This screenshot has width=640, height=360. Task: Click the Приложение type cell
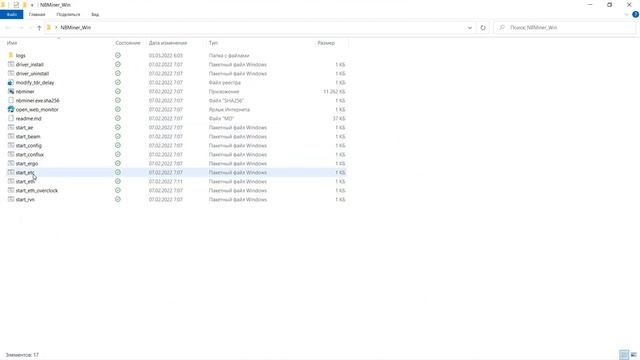224,91
